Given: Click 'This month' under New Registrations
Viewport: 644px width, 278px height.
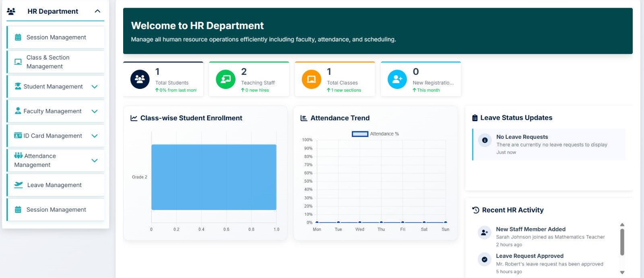Looking at the screenshot, I should pos(428,90).
